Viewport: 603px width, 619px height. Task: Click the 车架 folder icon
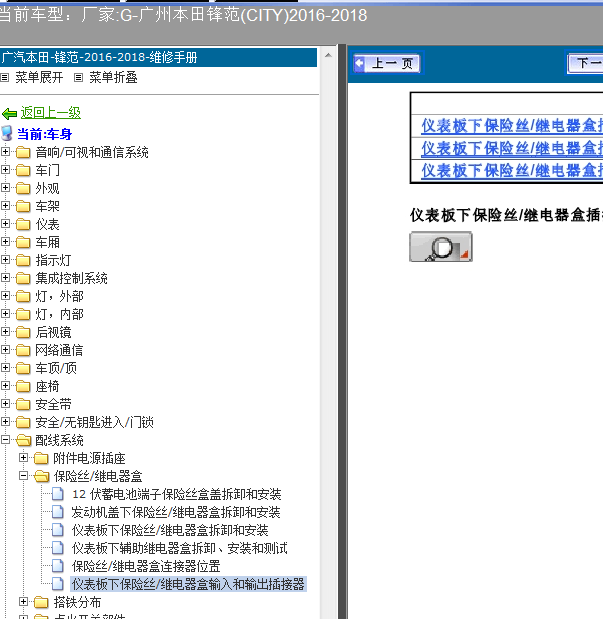tap(23, 206)
